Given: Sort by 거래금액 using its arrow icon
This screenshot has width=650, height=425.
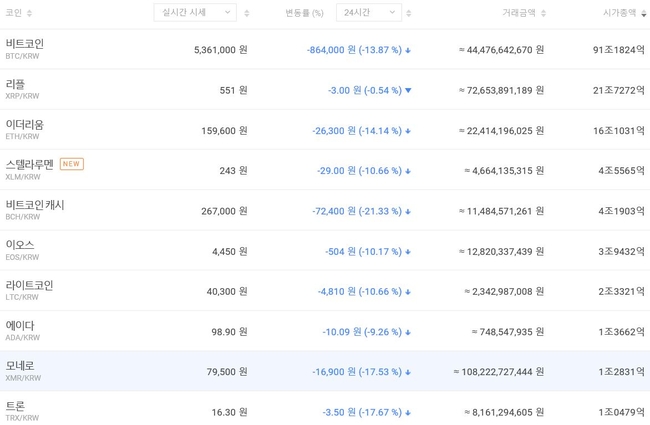Looking at the screenshot, I should (x=544, y=13).
